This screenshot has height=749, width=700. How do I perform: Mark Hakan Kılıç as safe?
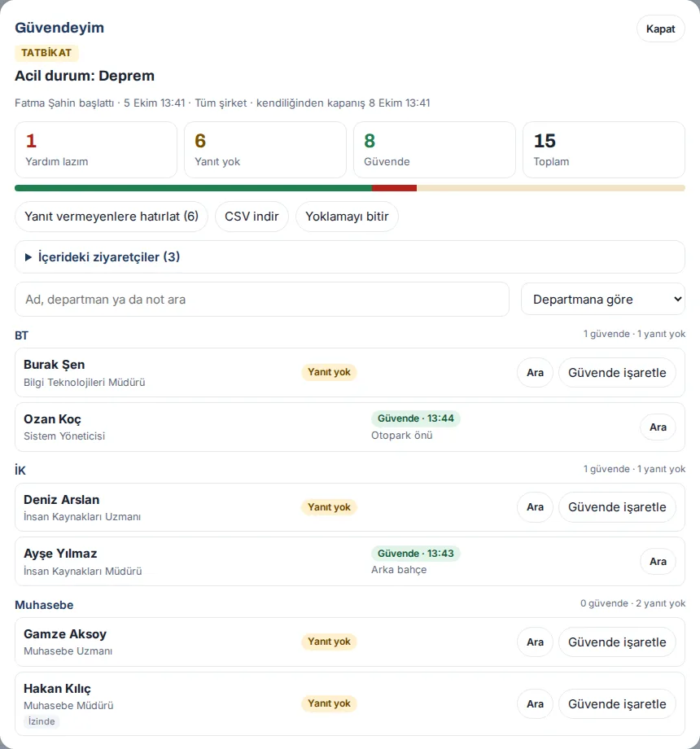click(617, 703)
